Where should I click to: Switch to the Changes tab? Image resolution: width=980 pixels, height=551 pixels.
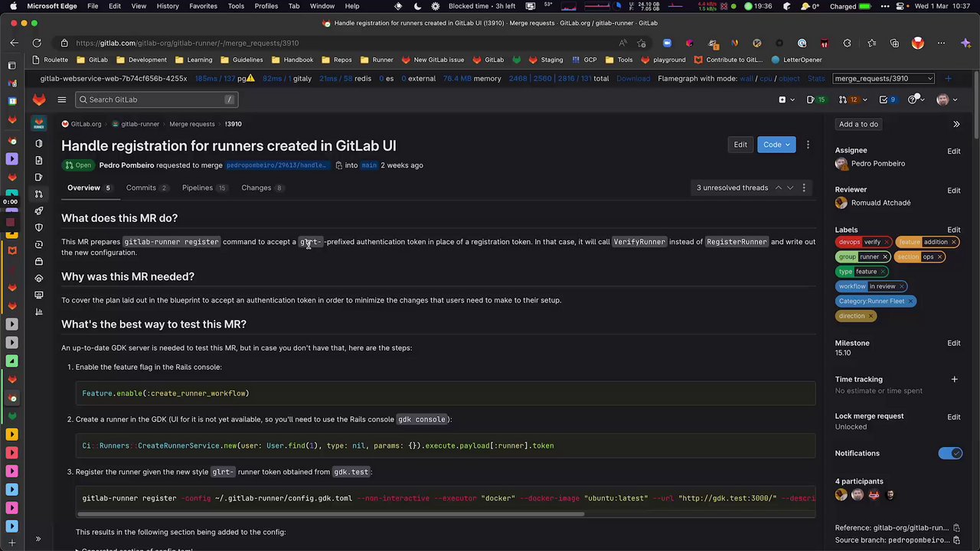coord(262,187)
